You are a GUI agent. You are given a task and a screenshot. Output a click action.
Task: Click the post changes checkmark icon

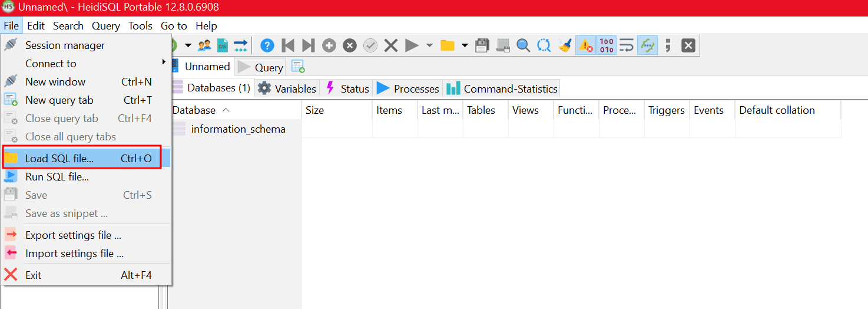(370, 45)
